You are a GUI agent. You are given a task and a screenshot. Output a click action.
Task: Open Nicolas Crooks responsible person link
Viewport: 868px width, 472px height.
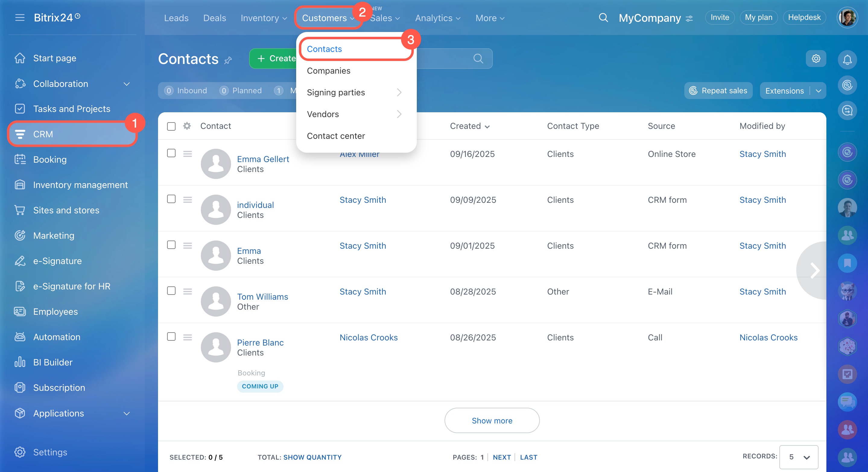tap(368, 337)
